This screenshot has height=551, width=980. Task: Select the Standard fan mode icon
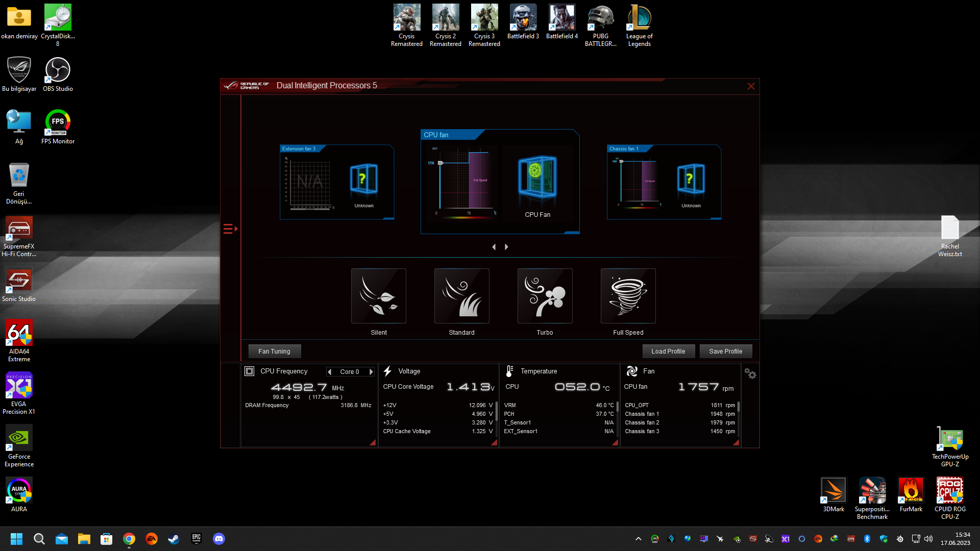tap(461, 296)
